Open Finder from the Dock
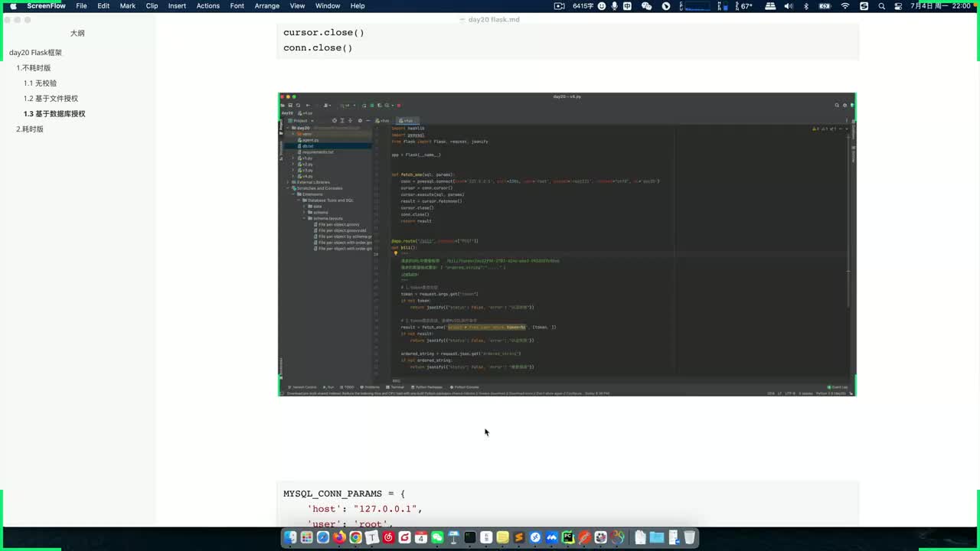The height and width of the screenshot is (551, 980). (x=290, y=537)
